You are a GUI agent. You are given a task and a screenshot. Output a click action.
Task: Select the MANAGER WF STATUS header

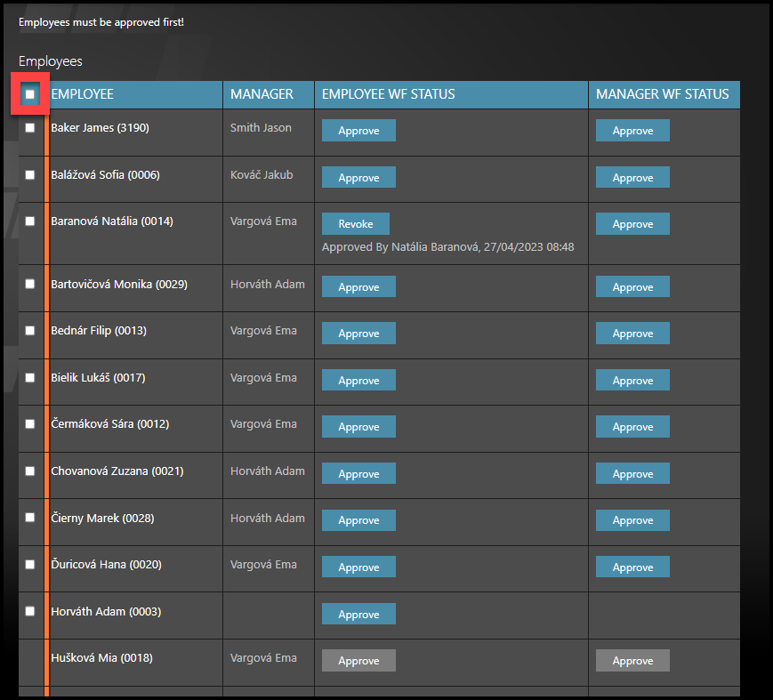click(662, 94)
